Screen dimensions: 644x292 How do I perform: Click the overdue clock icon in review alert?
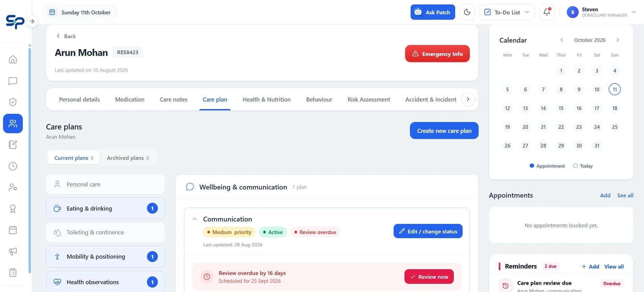point(207,277)
